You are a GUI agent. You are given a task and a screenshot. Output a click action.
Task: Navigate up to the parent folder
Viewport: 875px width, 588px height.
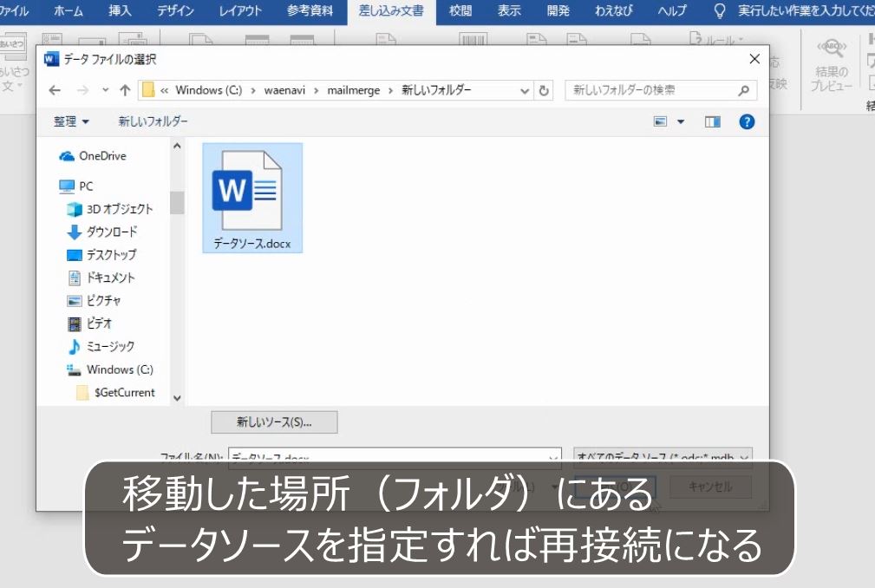125,89
